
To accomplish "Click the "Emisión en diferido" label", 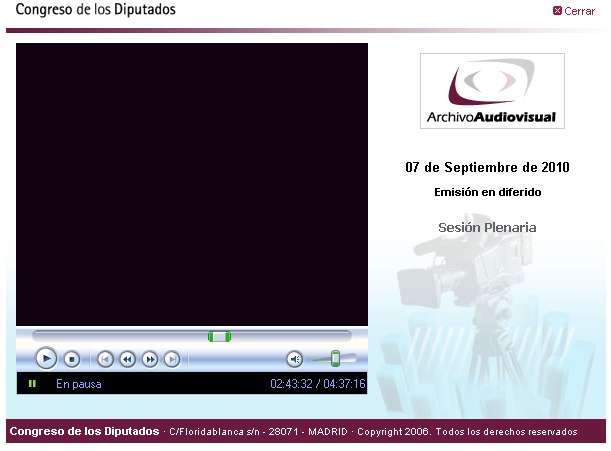I will pos(487,192).
